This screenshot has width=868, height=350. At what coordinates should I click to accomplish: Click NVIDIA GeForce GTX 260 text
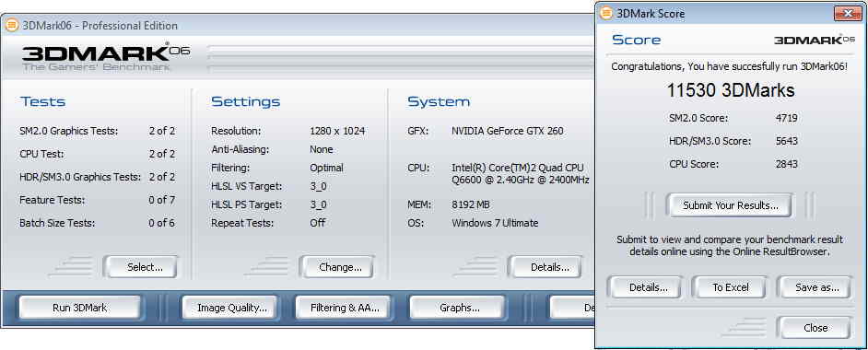pyautogui.click(x=508, y=131)
